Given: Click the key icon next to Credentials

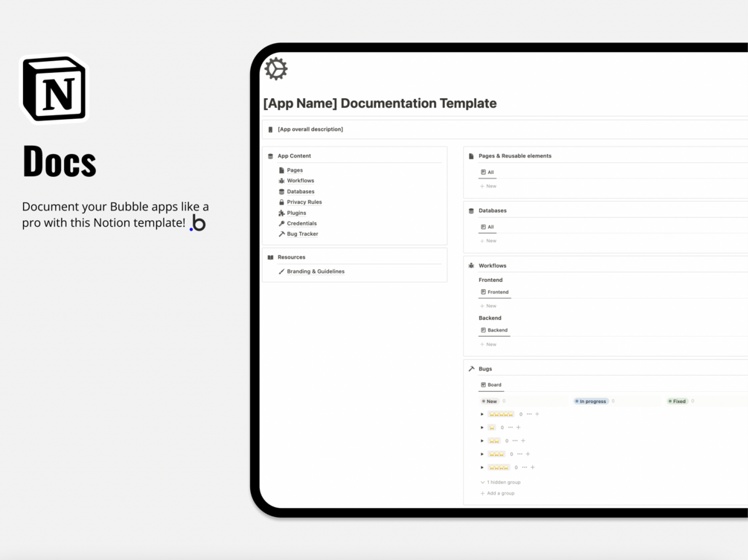Looking at the screenshot, I should click(281, 224).
